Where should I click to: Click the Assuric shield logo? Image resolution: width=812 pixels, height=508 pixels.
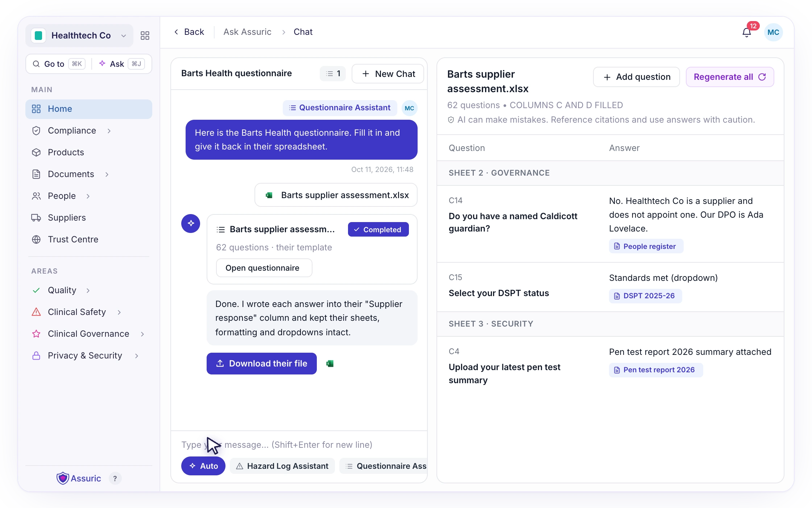click(x=63, y=478)
